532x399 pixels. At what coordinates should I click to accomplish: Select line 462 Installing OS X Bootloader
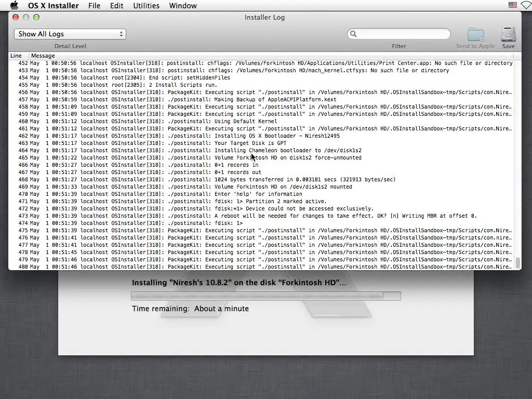(x=261, y=136)
